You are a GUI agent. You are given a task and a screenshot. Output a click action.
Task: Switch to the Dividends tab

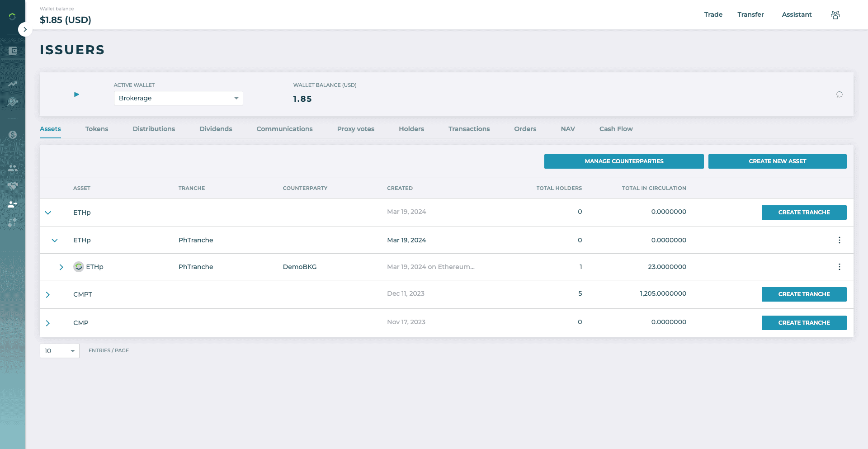pos(216,129)
